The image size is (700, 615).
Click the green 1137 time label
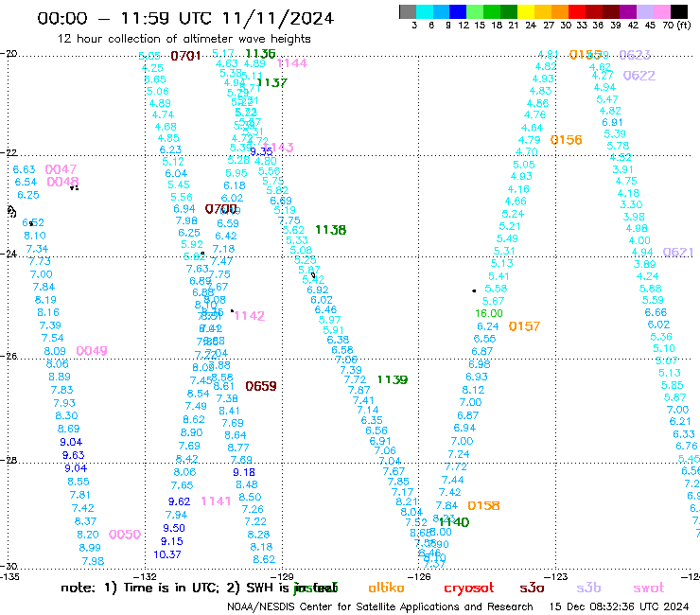(x=271, y=82)
